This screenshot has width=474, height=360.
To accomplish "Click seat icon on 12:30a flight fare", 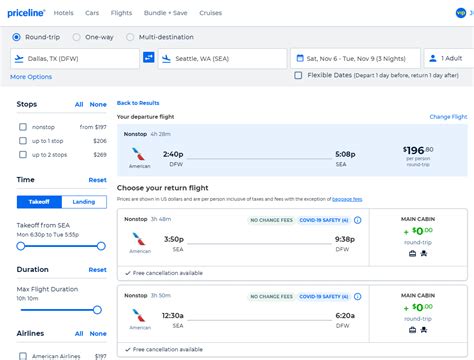I will [x=424, y=330].
